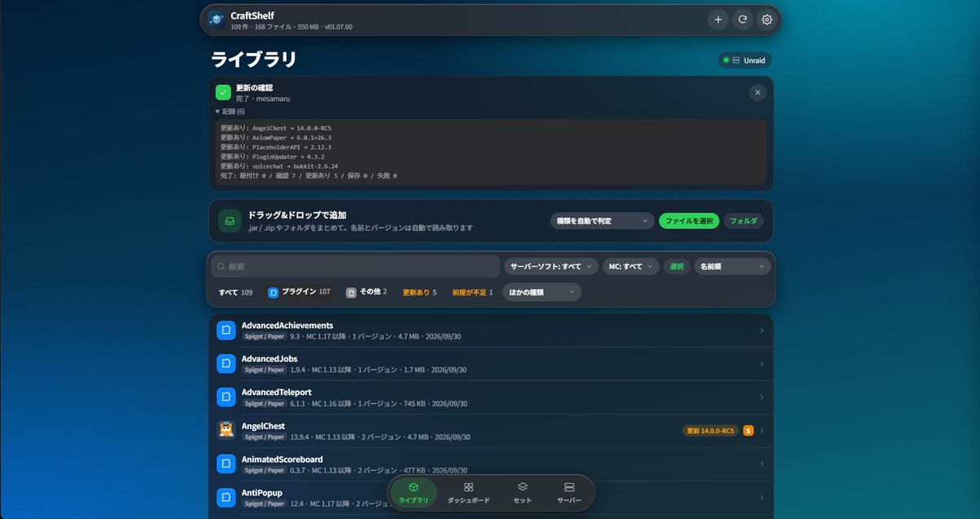Screen dimensions: 980x519
Task: Expand the AntiPopup row chevron
Action: pos(761,497)
